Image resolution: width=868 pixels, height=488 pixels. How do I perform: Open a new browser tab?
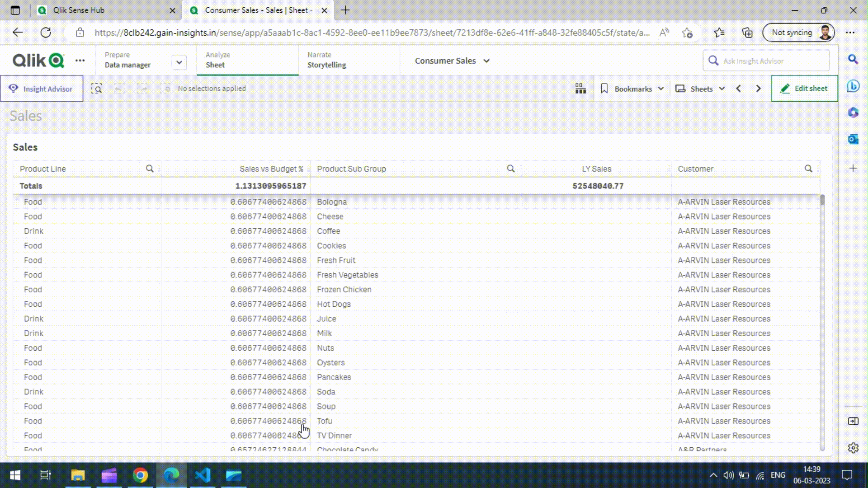click(345, 10)
